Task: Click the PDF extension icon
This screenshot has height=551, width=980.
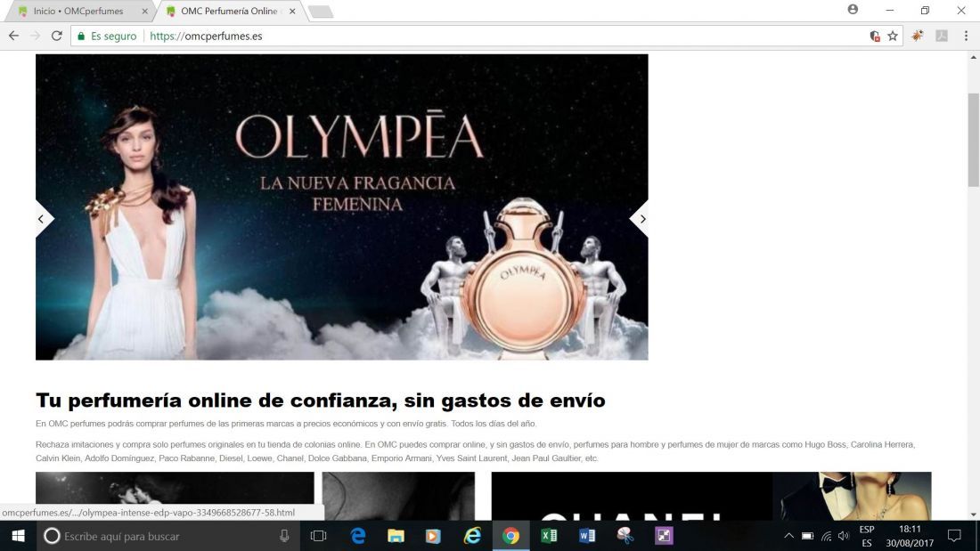Action: [x=942, y=36]
